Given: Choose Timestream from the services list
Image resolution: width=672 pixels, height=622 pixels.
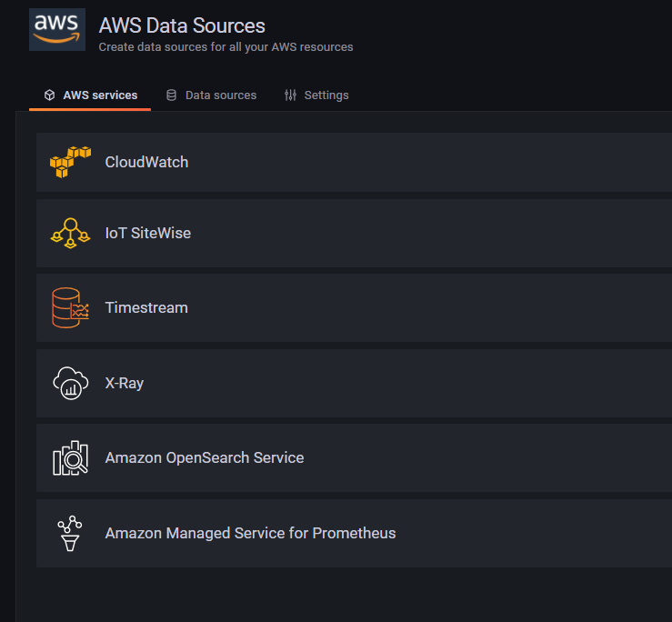Looking at the screenshot, I should (146, 308).
